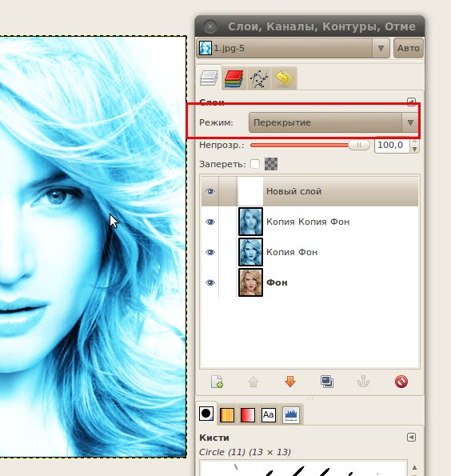
Task: Hide the "Новый слой" layer with its eye icon
Action: (210, 191)
